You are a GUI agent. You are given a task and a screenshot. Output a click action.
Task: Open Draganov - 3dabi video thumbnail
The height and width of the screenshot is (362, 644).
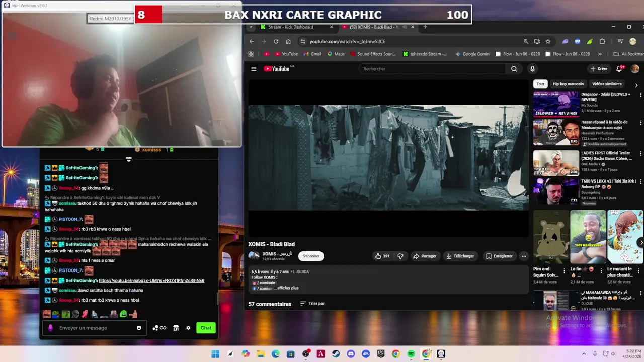pos(556,104)
